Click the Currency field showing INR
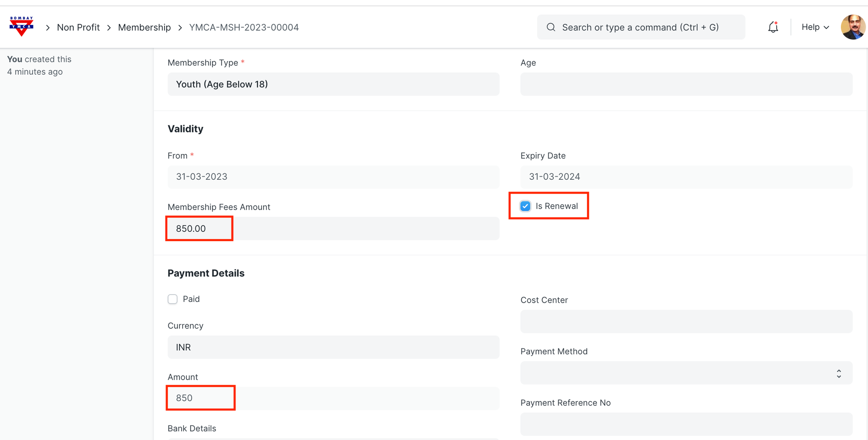Image resolution: width=868 pixels, height=440 pixels. coord(333,347)
